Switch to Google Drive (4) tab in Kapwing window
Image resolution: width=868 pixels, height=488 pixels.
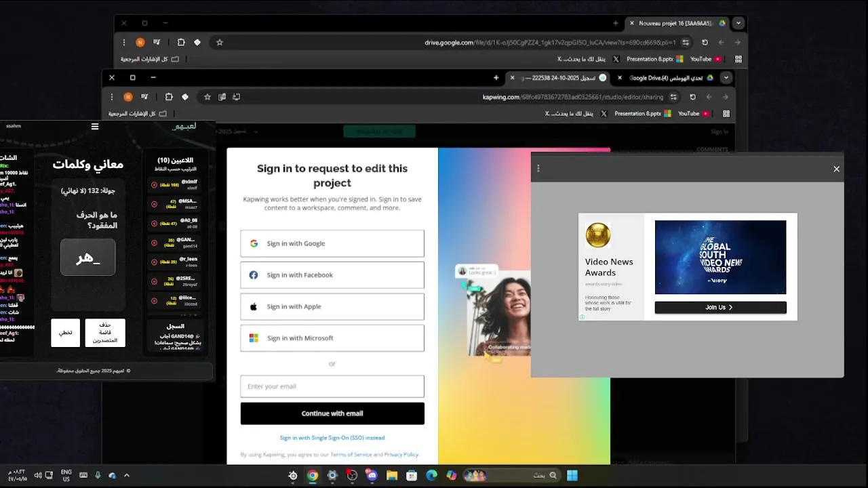click(667, 78)
